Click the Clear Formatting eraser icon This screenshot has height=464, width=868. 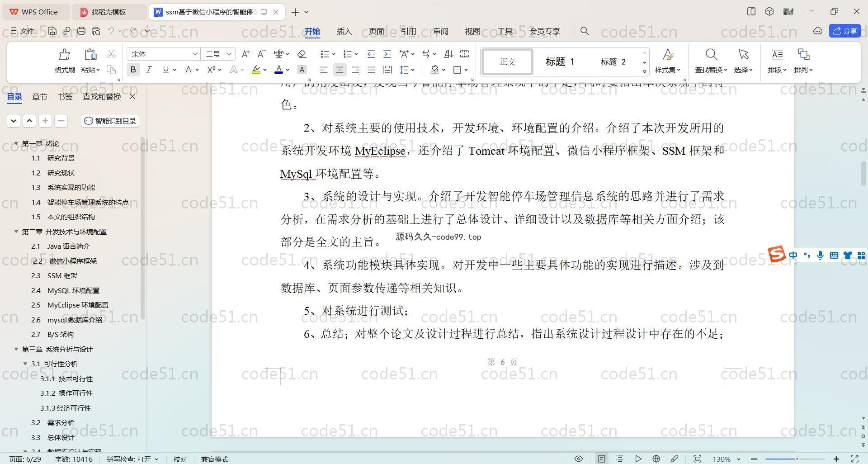(x=302, y=54)
